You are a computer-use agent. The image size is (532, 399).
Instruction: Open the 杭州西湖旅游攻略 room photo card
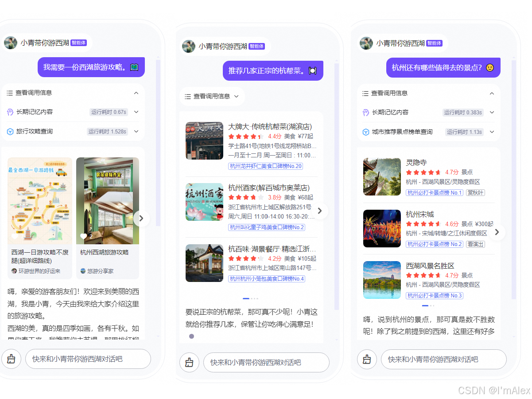108,218
